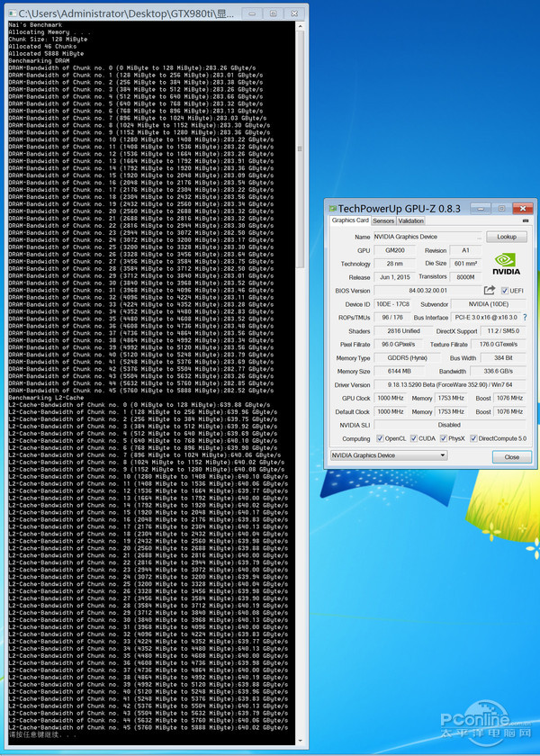This screenshot has width=540, height=756.
Task: Click the console line "Allocated 5888 MiByte"
Action: (46, 53)
